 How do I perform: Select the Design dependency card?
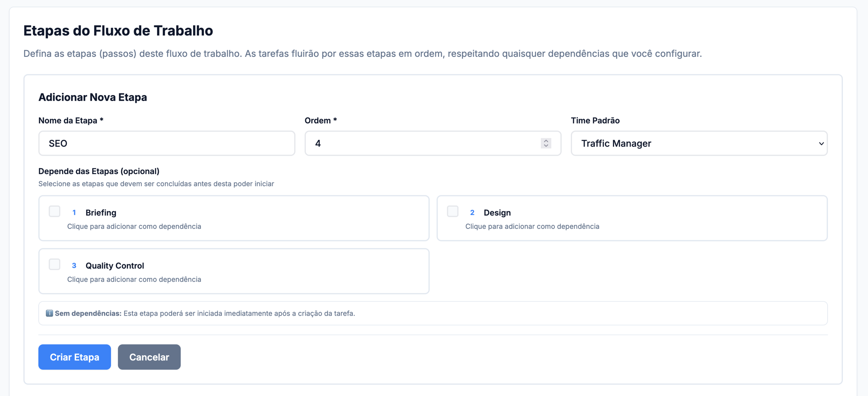[632, 218]
